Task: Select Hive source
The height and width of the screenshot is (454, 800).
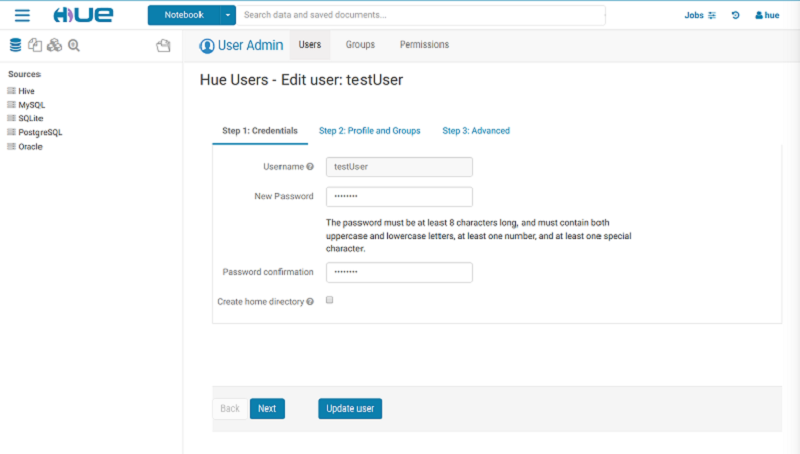Action: pyautogui.click(x=27, y=91)
